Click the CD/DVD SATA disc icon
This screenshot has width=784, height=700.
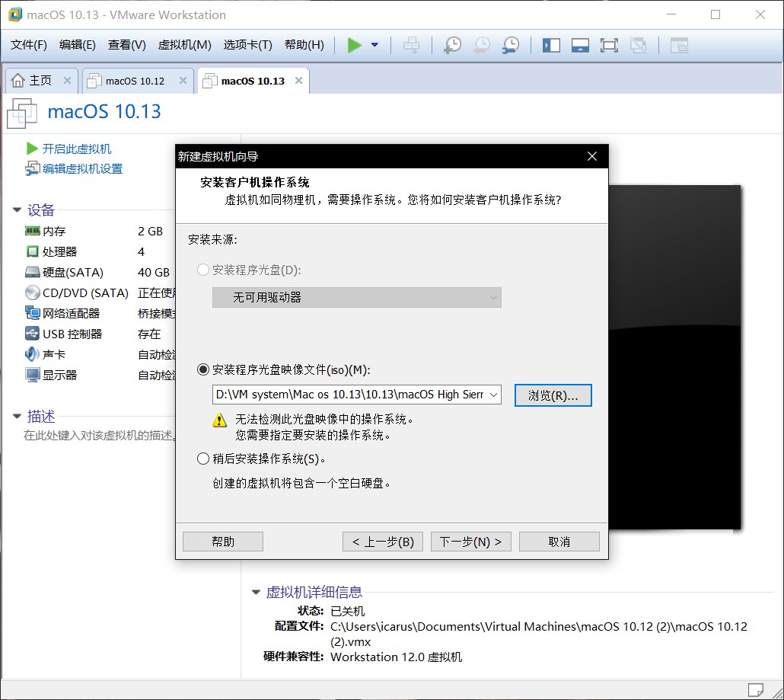click(33, 292)
